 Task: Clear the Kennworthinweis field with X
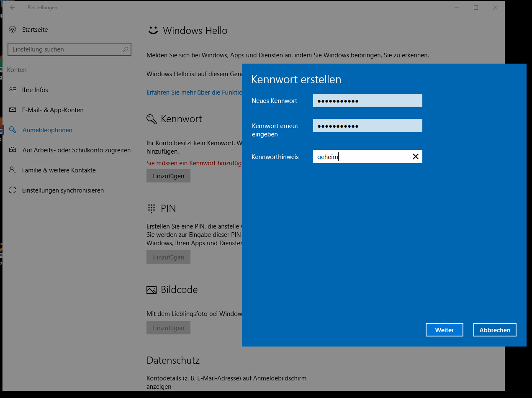416,157
